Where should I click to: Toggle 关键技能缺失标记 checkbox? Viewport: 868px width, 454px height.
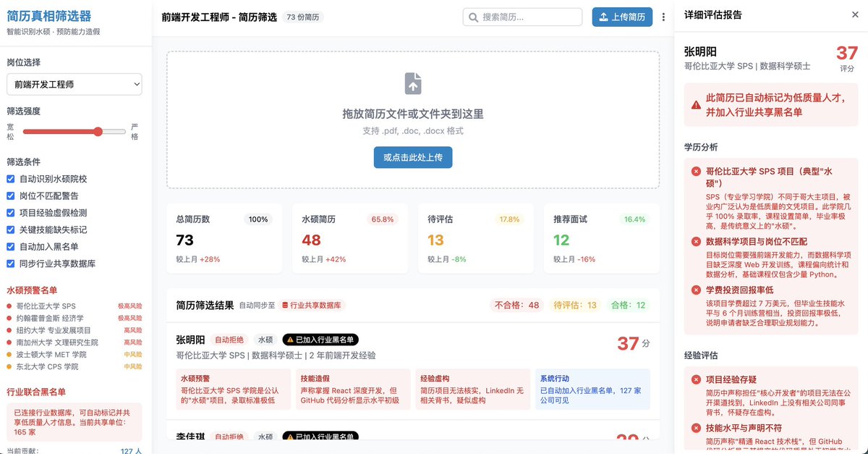tap(11, 230)
